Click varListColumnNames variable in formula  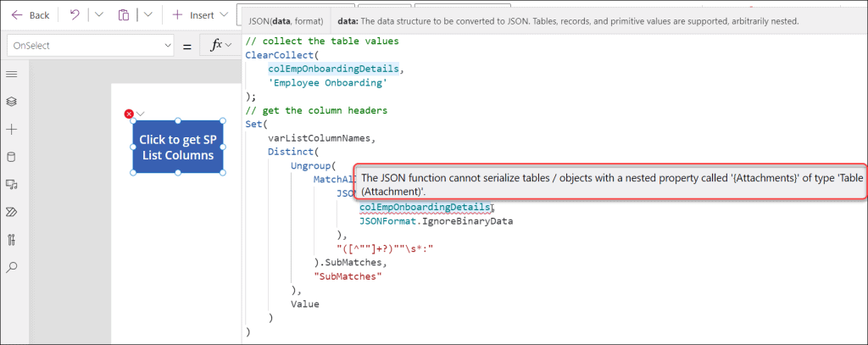pyautogui.click(x=321, y=138)
